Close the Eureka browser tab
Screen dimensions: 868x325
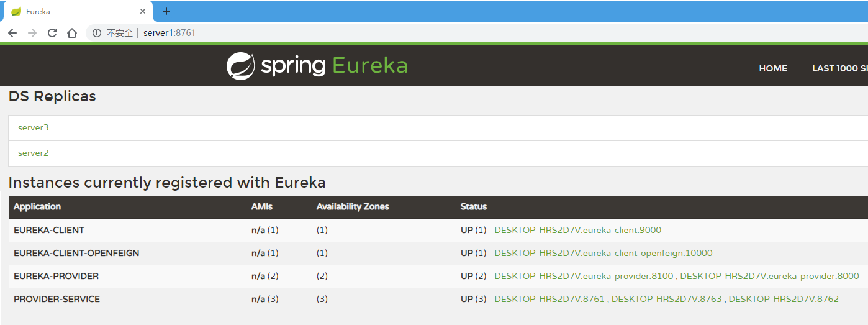click(143, 11)
